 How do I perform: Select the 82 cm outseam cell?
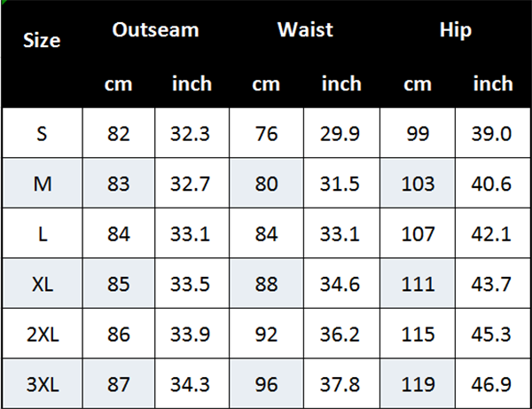(x=119, y=134)
